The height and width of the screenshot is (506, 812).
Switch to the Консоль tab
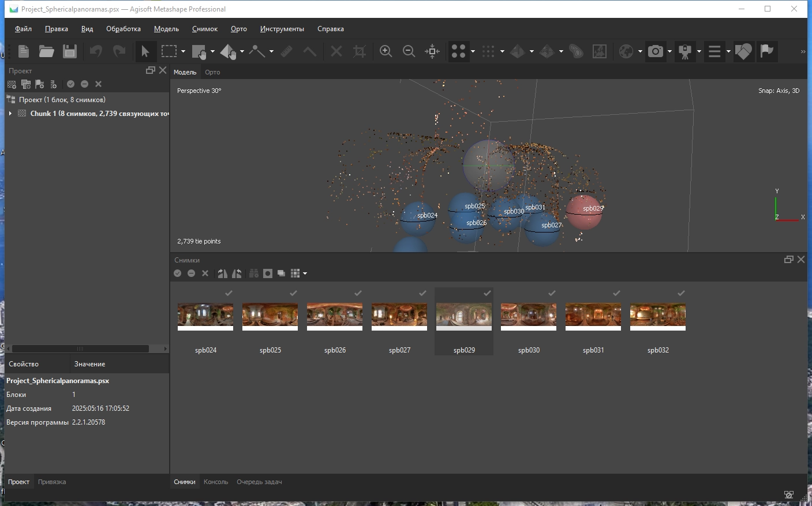click(216, 482)
